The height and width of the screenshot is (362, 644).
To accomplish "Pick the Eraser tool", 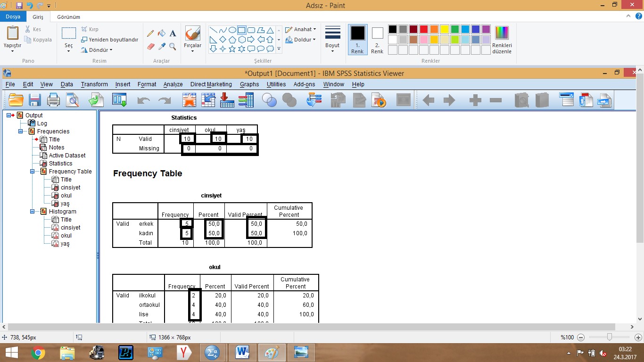I will (x=151, y=46).
